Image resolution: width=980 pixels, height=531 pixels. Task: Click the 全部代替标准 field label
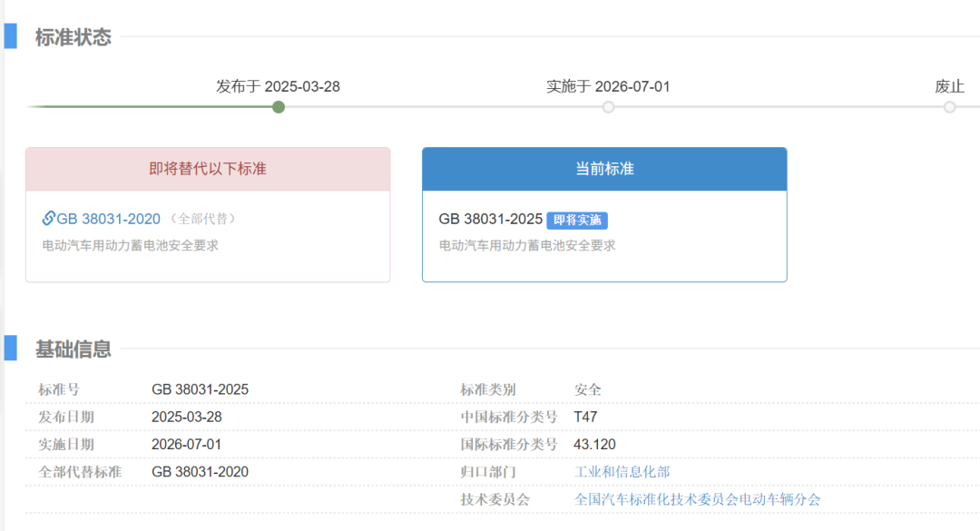(x=80, y=472)
